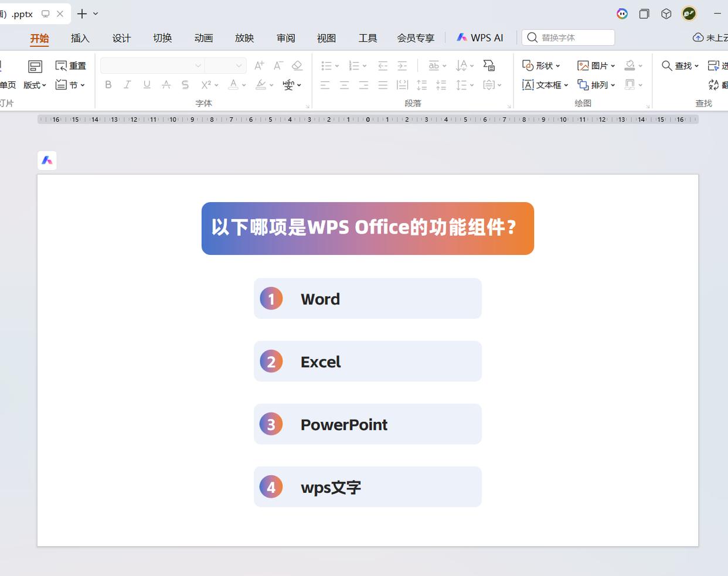Viewport: 728px width, 576px height.
Task: Open the Shapes (形状) dropdown
Action: pyautogui.click(x=541, y=66)
